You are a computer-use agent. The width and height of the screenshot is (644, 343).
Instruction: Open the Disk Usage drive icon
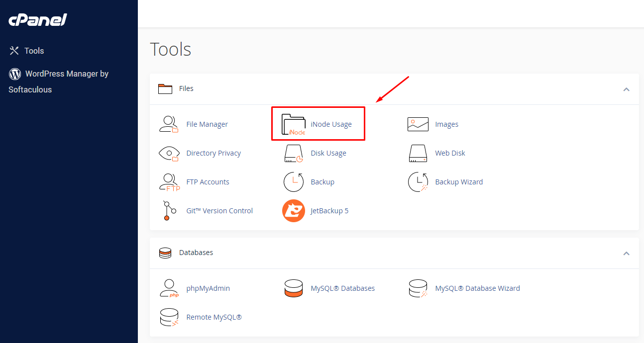293,153
